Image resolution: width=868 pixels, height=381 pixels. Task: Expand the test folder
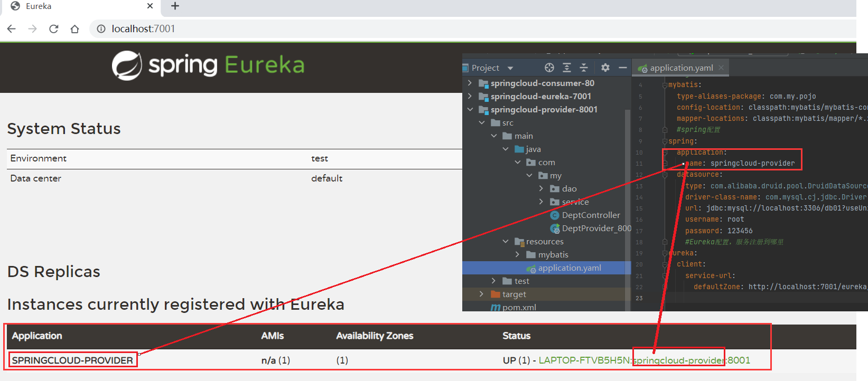tap(493, 281)
